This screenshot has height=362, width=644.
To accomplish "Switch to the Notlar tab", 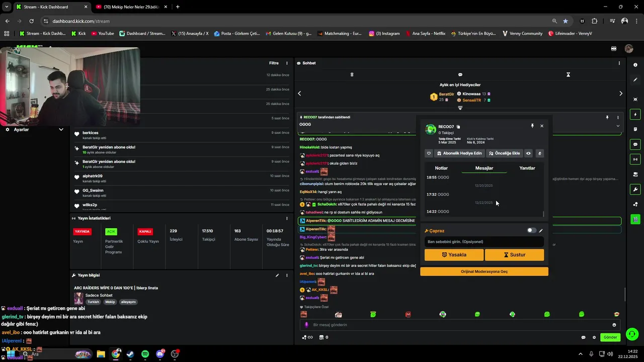I will click(x=441, y=168).
